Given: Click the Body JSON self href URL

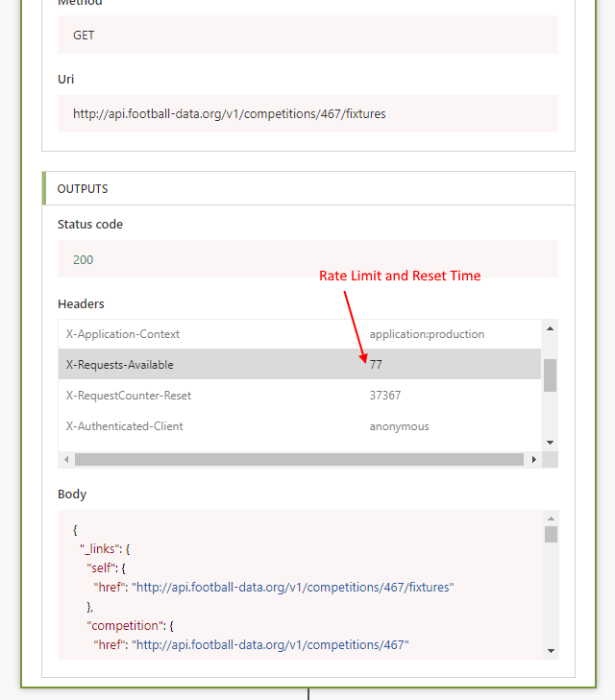Looking at the screenshot, I should point(292,587).
